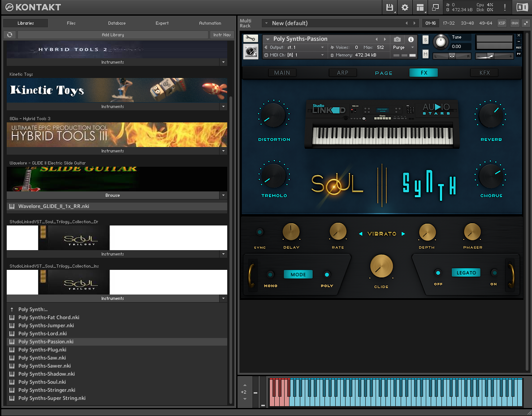Mute the instrument with M button
This screenshot has height=416, width=532.
pyautogui.click(x=425, y=54)
